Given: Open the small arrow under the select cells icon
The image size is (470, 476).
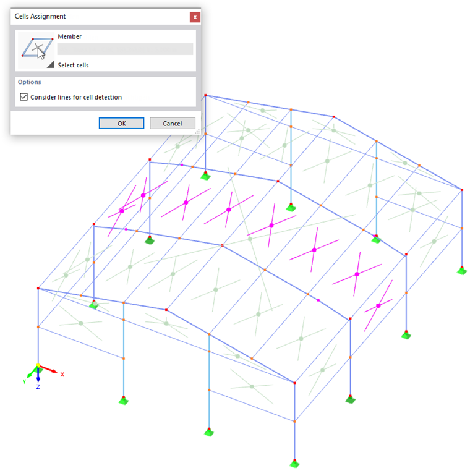Looking at the screenshot, I should [x=51, y=65].
